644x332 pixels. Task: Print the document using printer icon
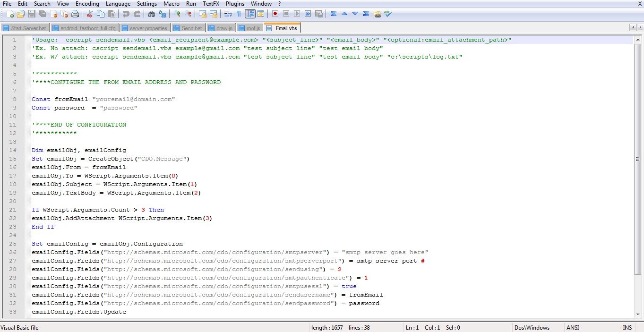pyautogui.click(x=75, y=14)
